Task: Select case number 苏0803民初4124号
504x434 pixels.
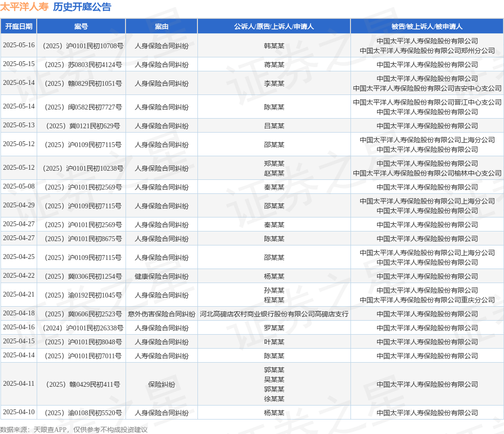Action: click(83, 65)
